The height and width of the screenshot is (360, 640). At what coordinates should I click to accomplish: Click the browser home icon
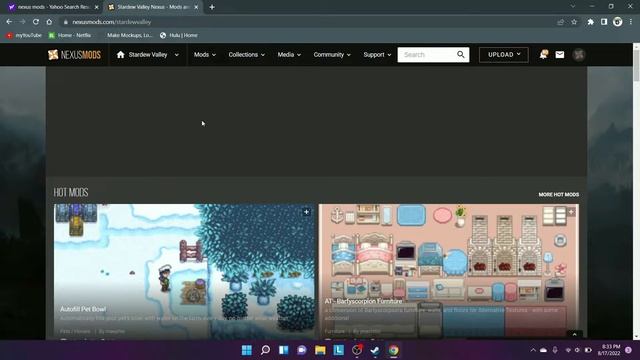coord(49,22)
